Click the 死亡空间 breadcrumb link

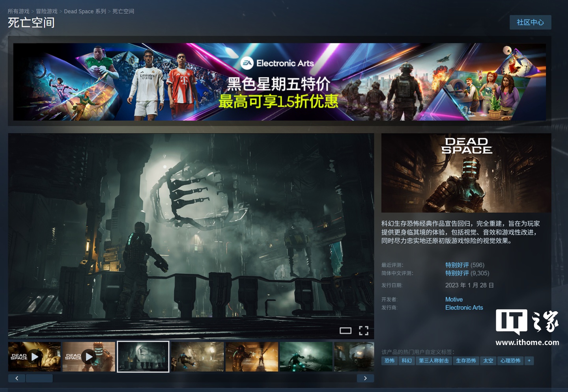(123, 11)
